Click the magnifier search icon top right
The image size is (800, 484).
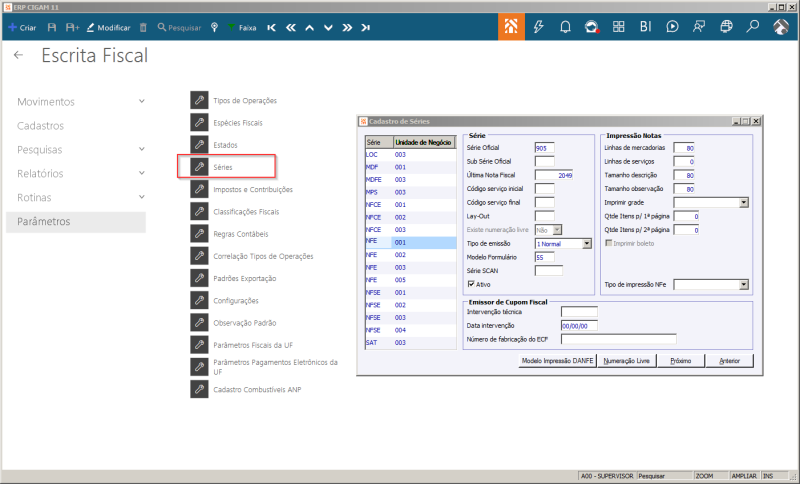753,27
